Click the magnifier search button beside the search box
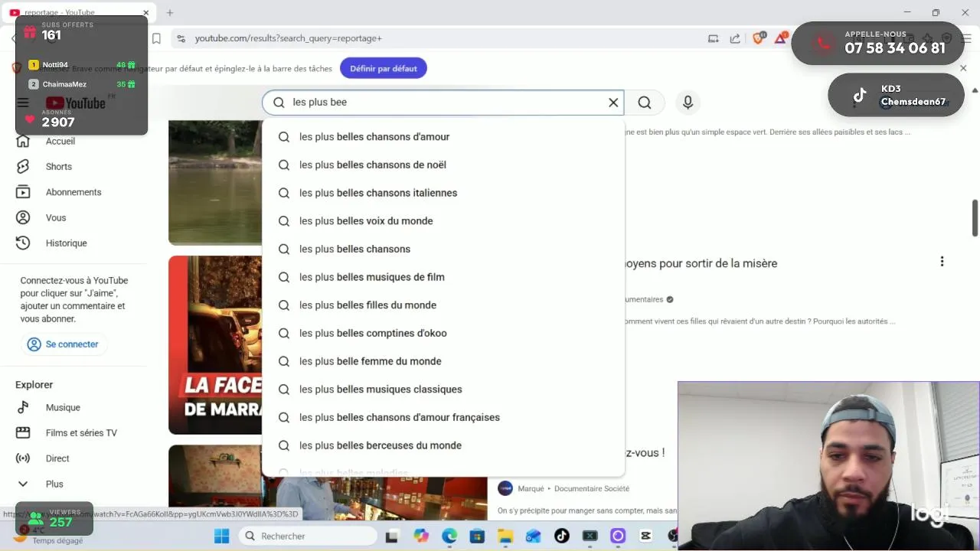 pyautogui.click(x=645, y=103)
